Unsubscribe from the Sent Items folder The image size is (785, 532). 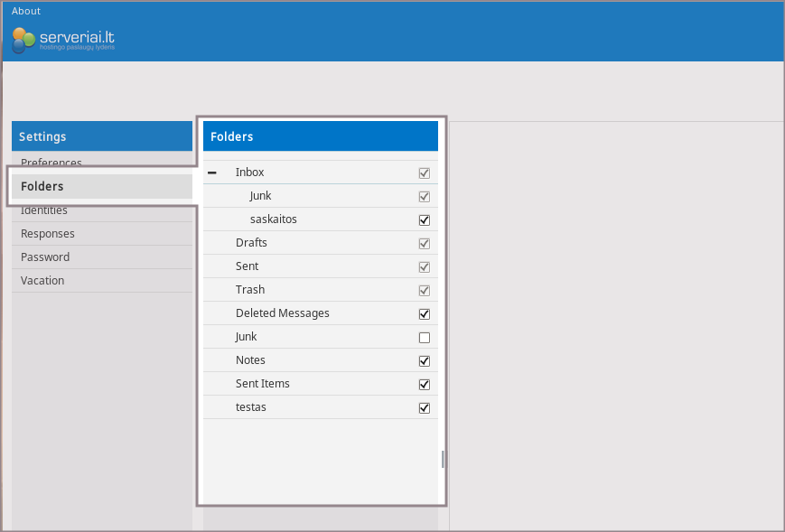coord(424,385)
